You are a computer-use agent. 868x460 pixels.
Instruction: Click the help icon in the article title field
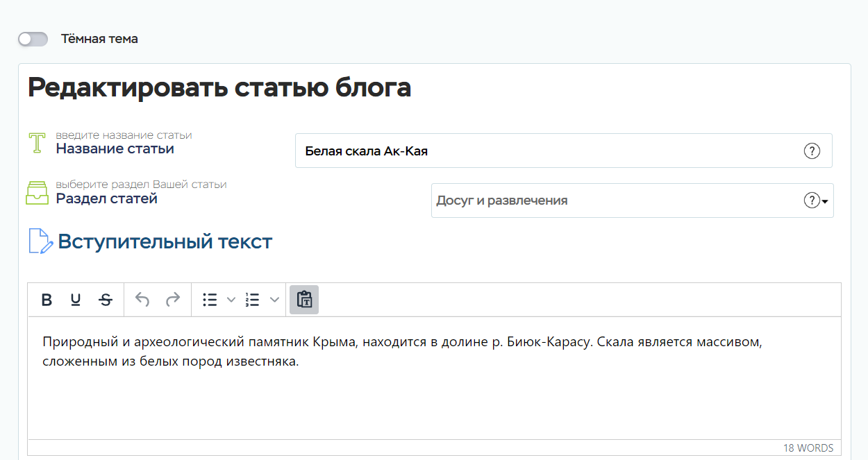coord(812,151)
